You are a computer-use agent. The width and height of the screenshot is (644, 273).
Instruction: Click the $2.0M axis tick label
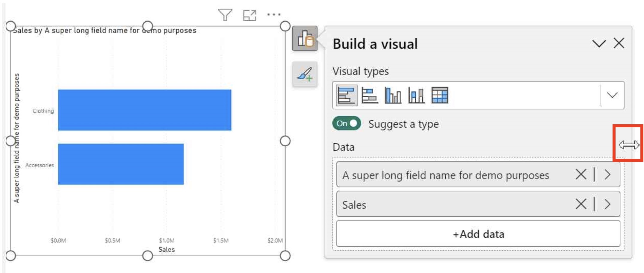(x=275, y=241)
